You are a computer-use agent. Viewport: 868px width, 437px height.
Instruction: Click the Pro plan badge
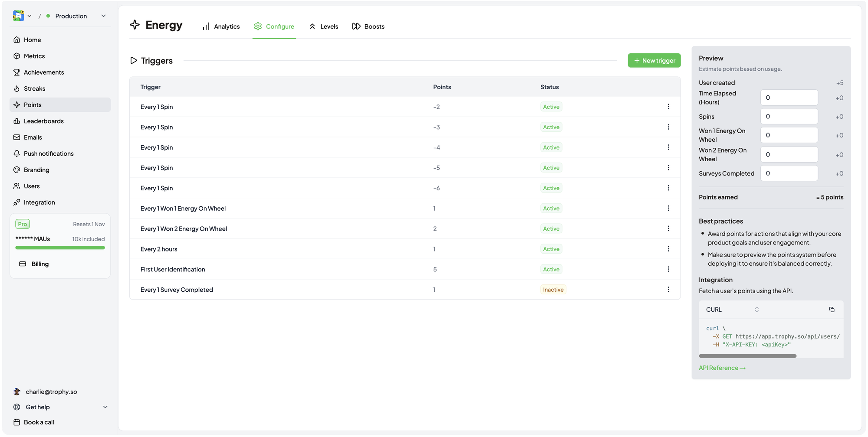(x=23, y=224)
